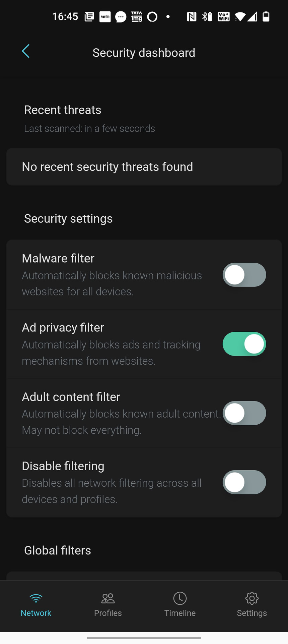This screenshot has height=644, width=288.
Task: Tap the Bluetooth status icon
Action: (207, 16)
